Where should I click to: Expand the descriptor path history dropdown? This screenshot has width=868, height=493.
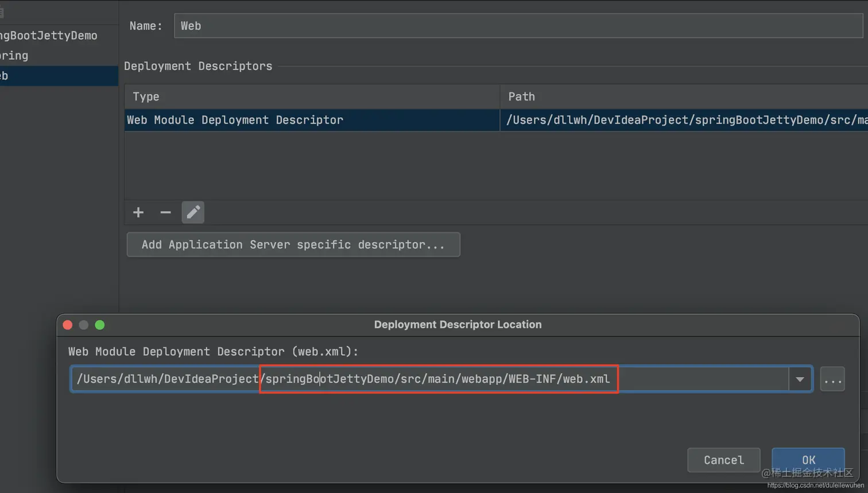point(800,379)
